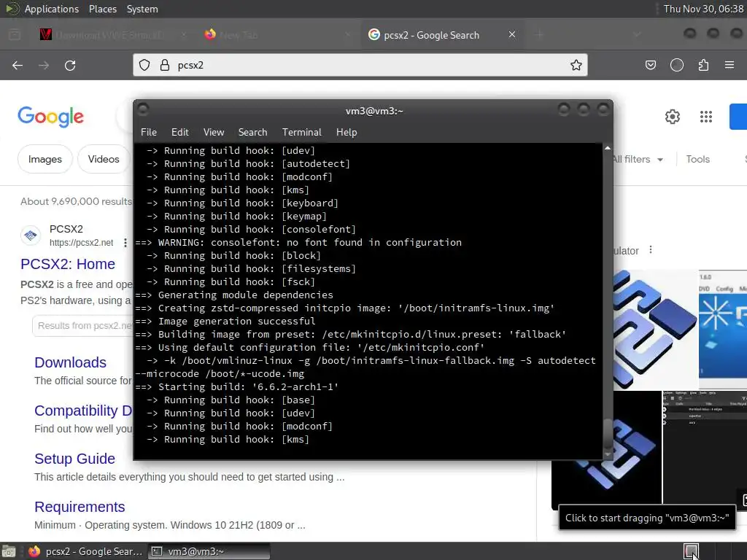Open the PCSX2 game list screenshot thumbnail
This screenshot has height=560, width=747.
705,448
